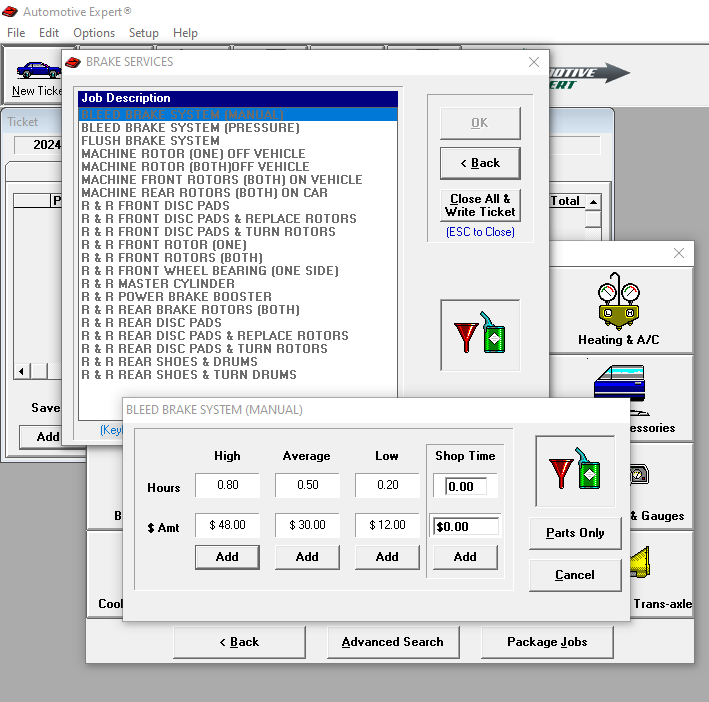Add the Average estimate amount

[x=307, y=557]
